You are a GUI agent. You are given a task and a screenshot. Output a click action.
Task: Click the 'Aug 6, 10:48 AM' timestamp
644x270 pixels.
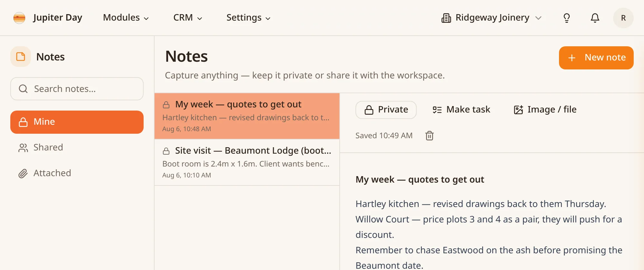(187, 129)
